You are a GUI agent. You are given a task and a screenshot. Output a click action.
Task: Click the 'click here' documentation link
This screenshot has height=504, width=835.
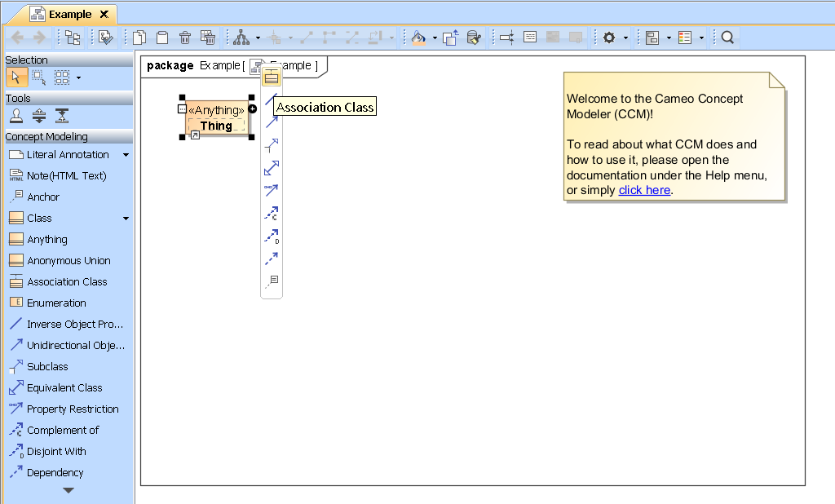click(644, 190)
